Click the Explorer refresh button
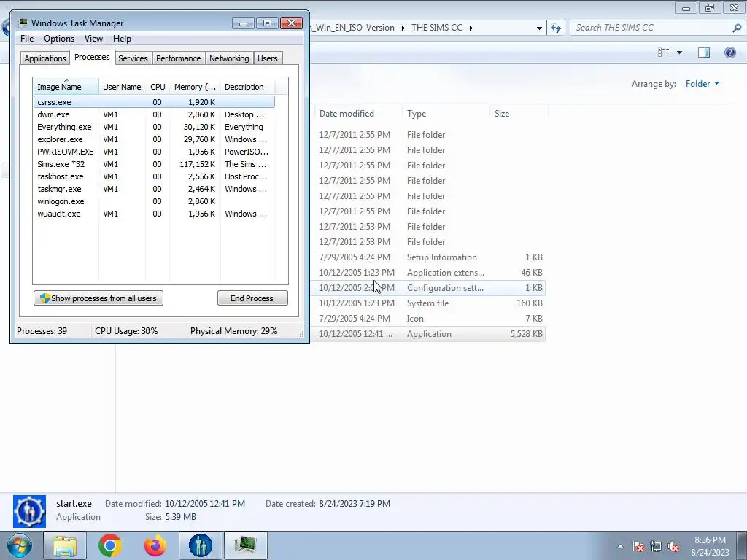 556,28
